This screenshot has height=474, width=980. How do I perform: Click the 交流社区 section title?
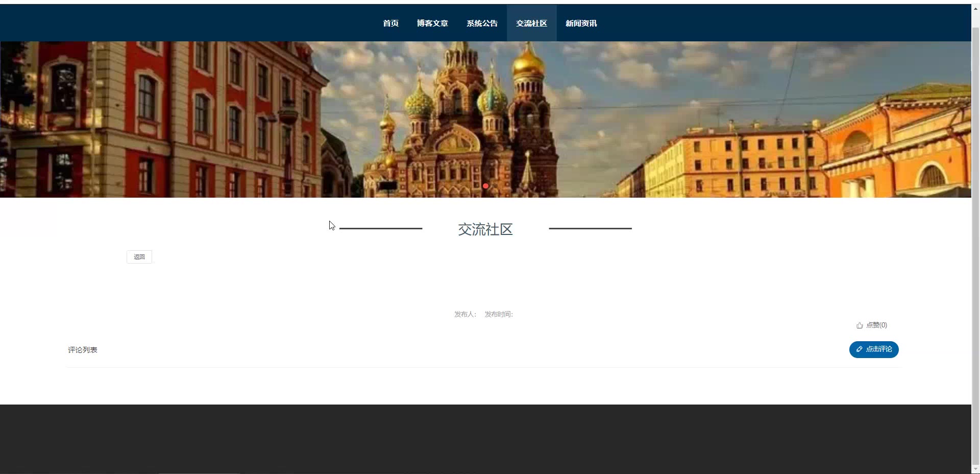485,229
